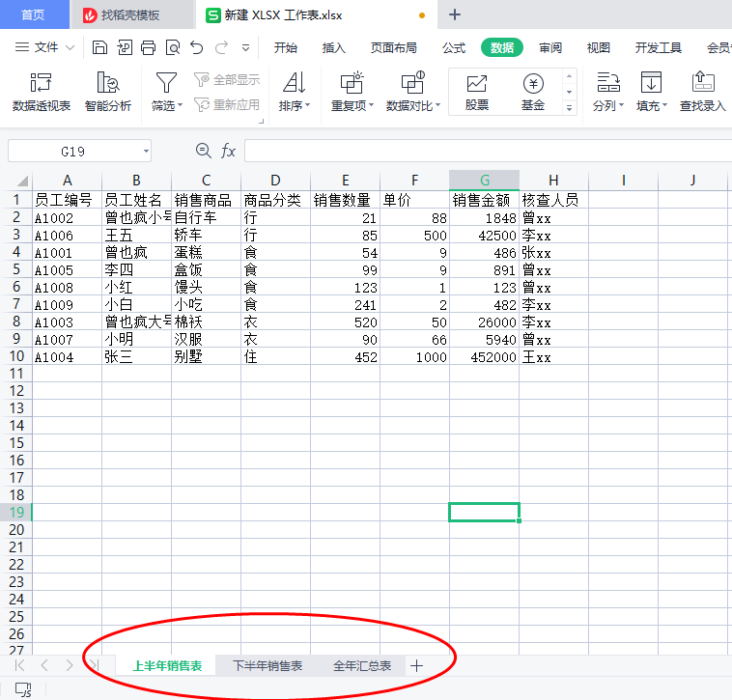Open Print Preview icon
The height and width of the screenshot is (700, 732).
[x=173, y=47]
